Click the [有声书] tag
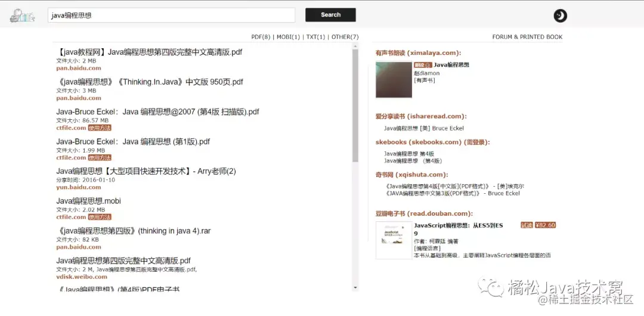The height and width of the screenshot is (316, 644). tap(425, 80)
